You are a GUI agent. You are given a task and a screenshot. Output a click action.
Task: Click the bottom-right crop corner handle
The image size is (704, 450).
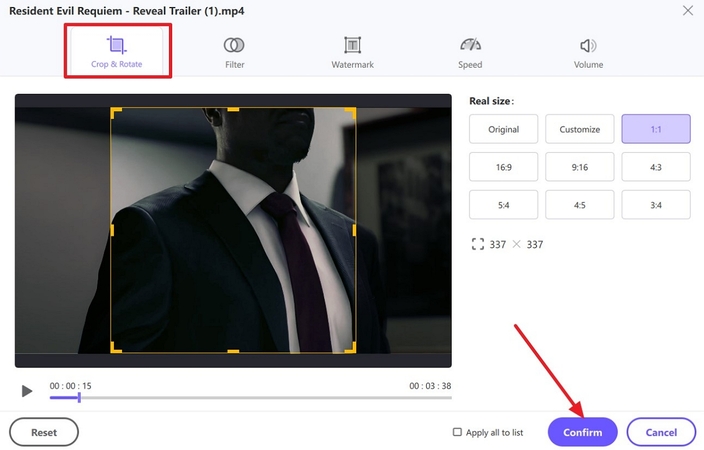pyautogui.click(x=351, y=348)
